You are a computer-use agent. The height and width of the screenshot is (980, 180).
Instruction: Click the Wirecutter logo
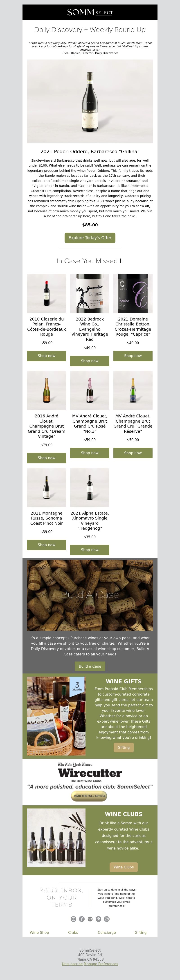click(90, 773)
